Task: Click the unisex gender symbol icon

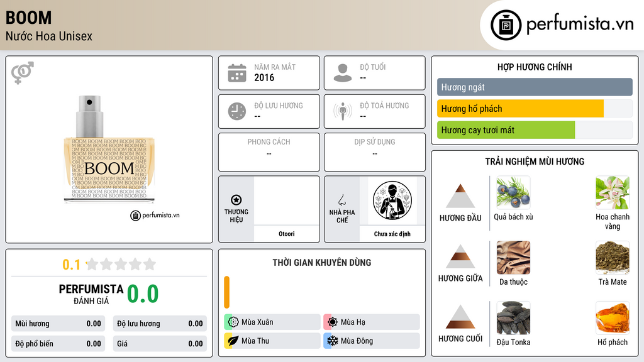Action: 23,73
